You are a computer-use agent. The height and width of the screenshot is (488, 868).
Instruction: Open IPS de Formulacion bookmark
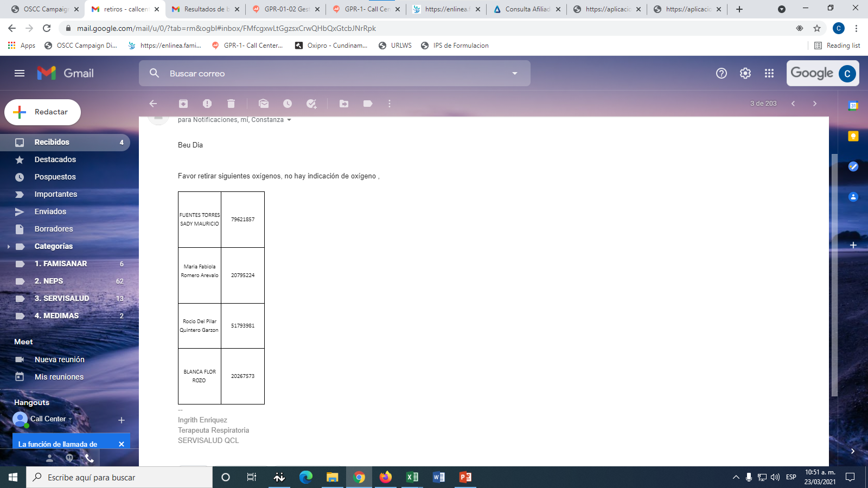(x=455, y=46)
